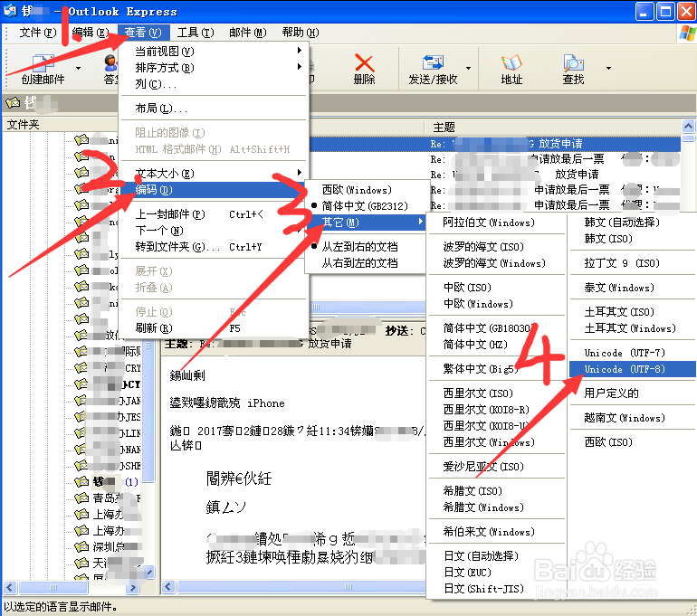697x616 pixels.
Task: Choose 上一封邮件(P) menu entry
Action: 214,214
